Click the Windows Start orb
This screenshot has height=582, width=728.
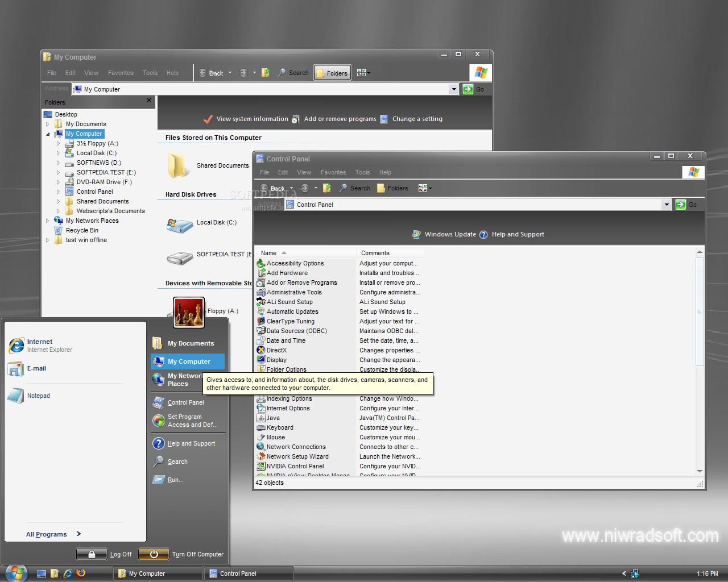[x=16, y=573]
